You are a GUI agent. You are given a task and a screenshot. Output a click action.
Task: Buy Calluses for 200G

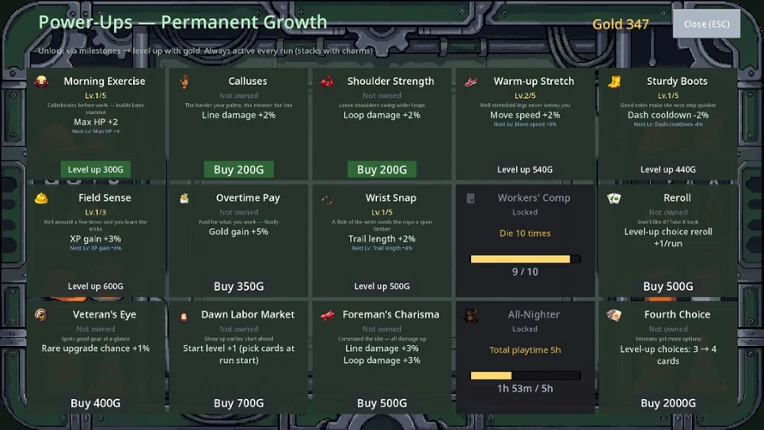(239, 169)
